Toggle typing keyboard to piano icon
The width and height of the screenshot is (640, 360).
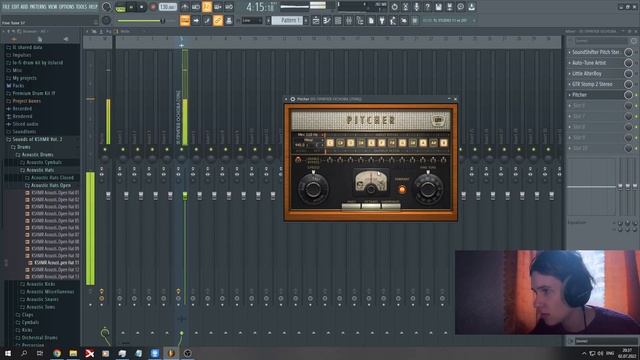(184, 20)
